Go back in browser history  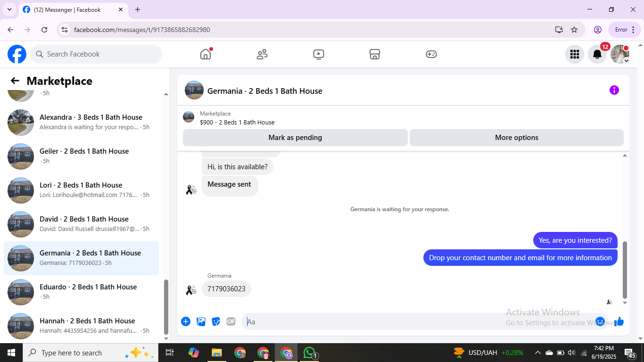10,30
